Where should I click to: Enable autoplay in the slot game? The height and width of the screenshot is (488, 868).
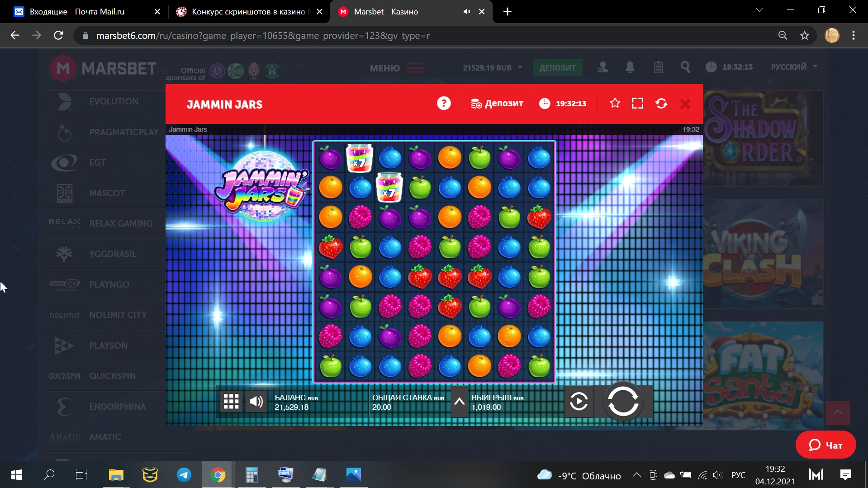click(x=579, y=401)
